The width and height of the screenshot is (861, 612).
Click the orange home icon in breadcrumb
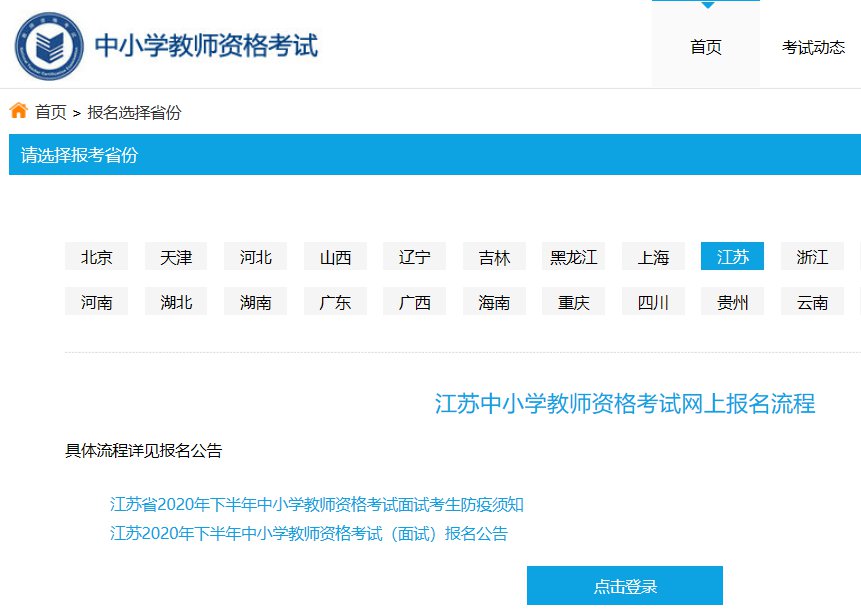pyautogui.click(x=18, y=111)
